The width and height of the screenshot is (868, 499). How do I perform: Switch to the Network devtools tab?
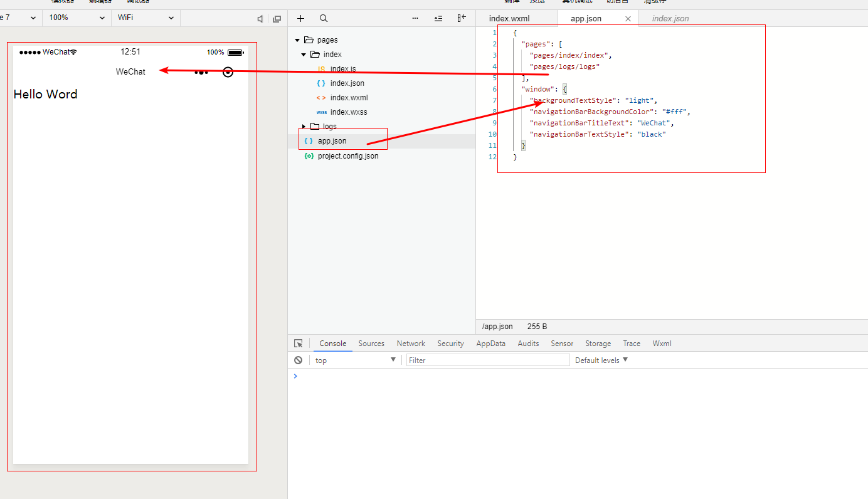click(411, 344)
